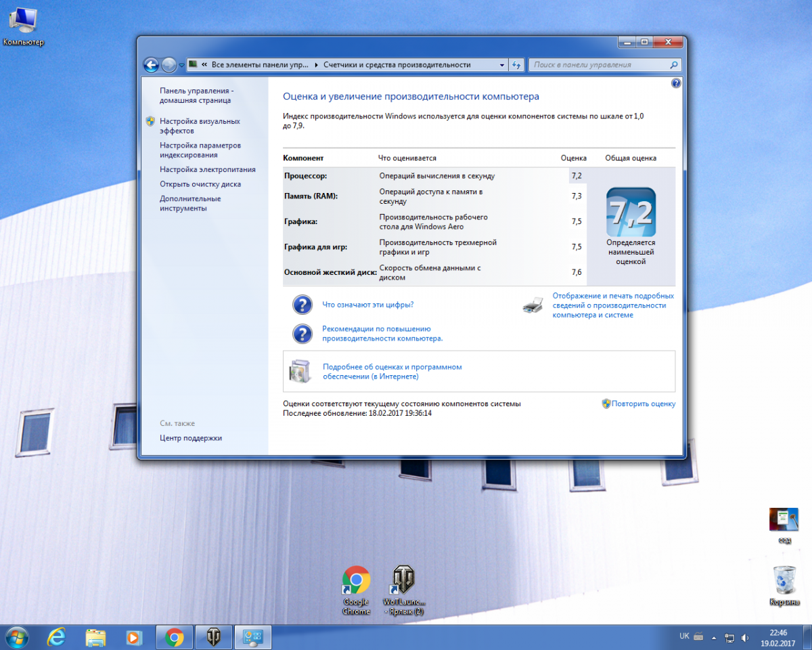
Task: Click the printer icon for detailed performance info
Action: tap(533, 305)
